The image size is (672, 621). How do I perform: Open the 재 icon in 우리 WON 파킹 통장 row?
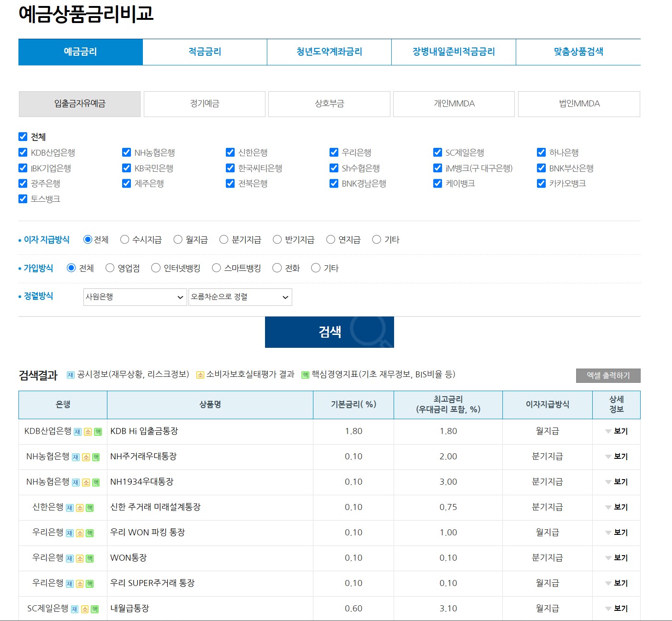pyautogui.click(x=70, y=533)
